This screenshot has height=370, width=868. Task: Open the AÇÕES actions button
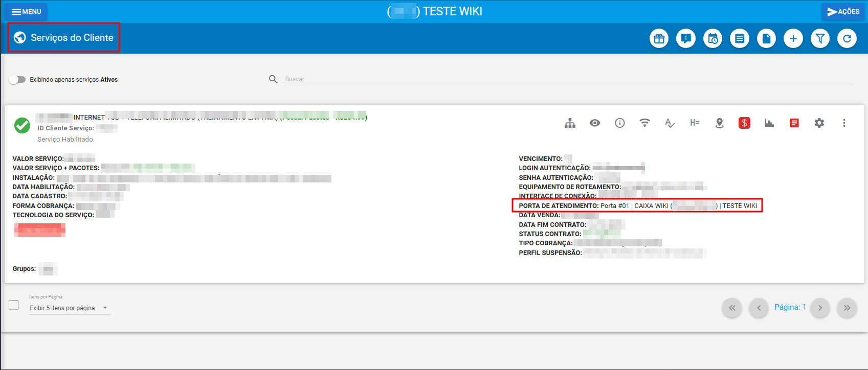(x=843, y=11)
